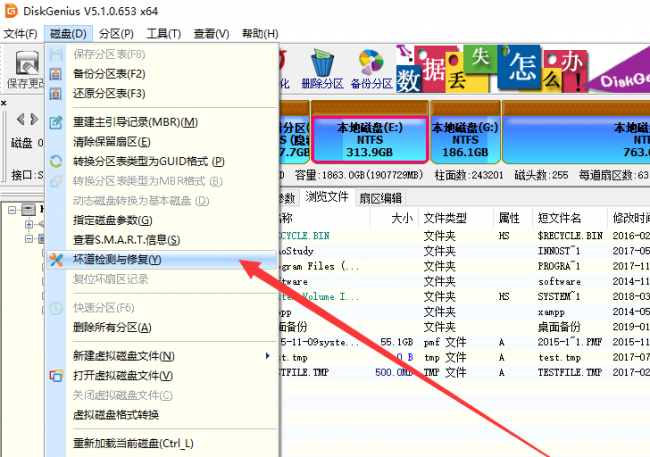650x457 pixels.
Task: Click the 删除分区 toolbar icon
Action: (322, 69)
